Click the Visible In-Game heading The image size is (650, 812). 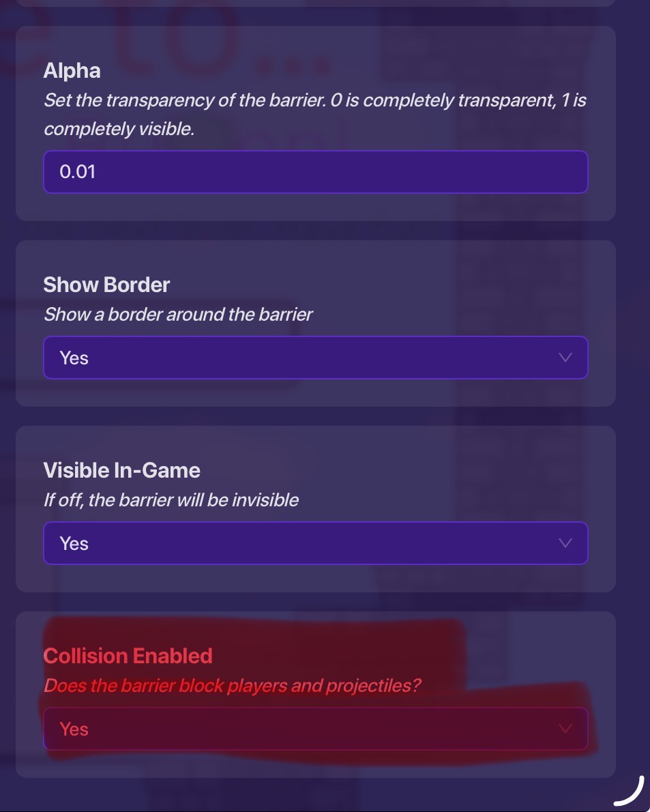121,470
